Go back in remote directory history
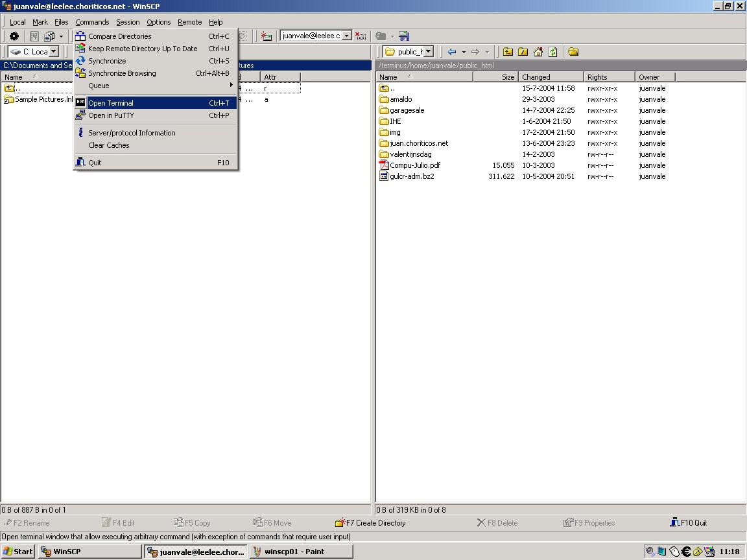 (x=452, y=52)
